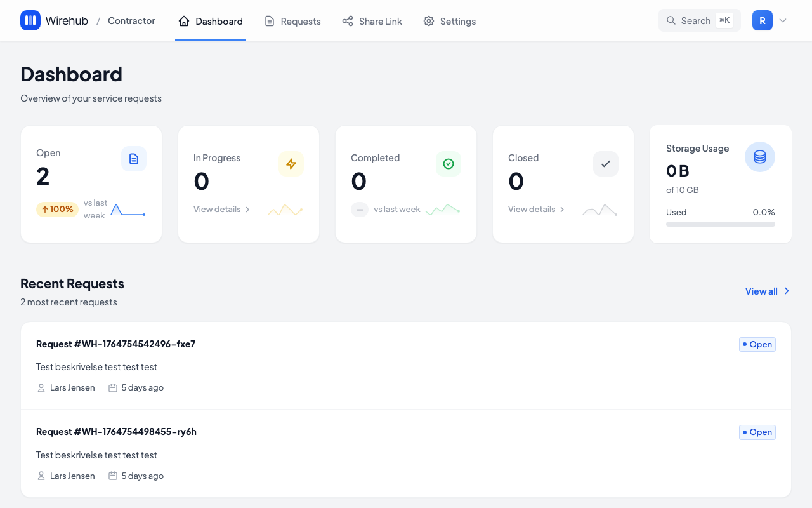Click the Open card document icon

point(134,159)
